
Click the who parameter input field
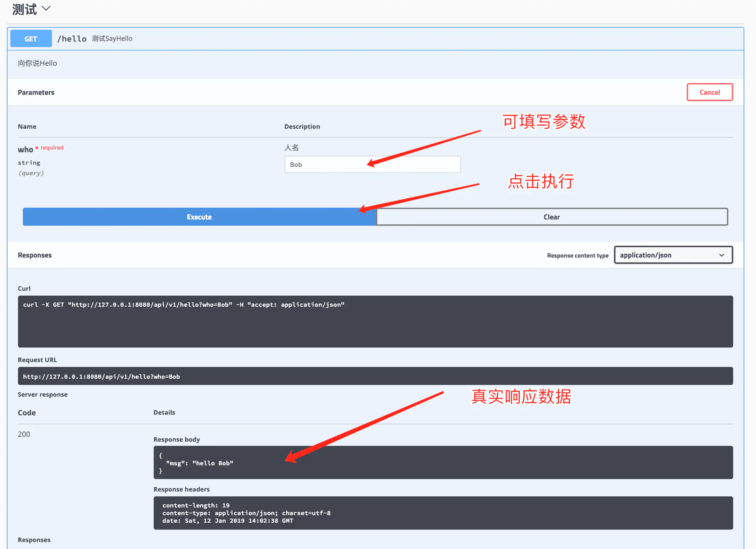[372, 164]
